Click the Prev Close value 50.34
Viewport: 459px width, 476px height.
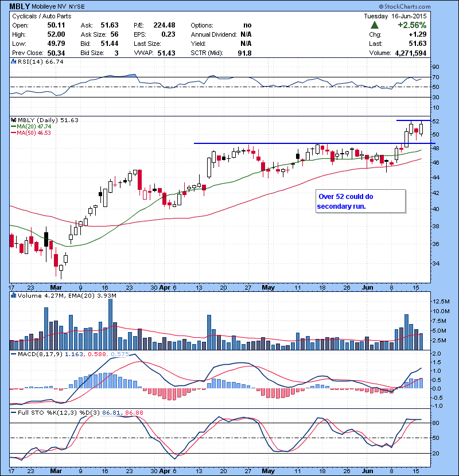coord(56,53)
